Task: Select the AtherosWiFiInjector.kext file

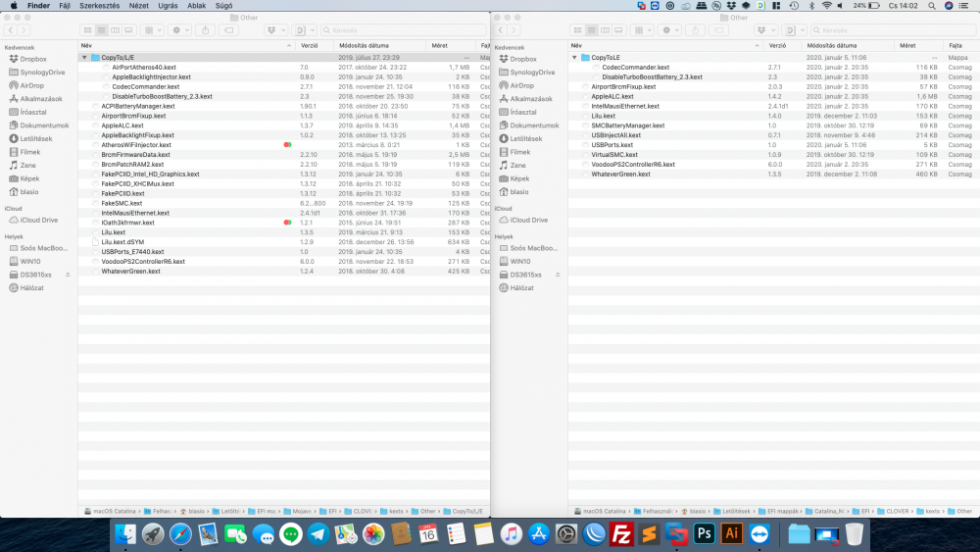Action: tap(135, 145)
